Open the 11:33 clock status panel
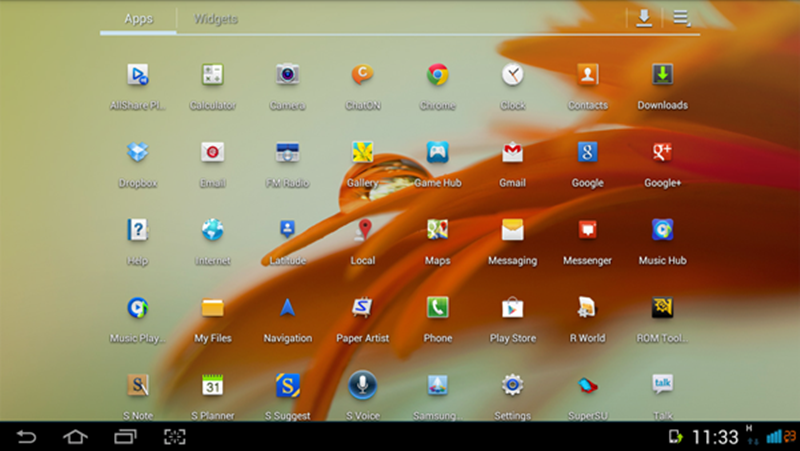The width and height of the screenshot is (800, 451). (715, 437)
